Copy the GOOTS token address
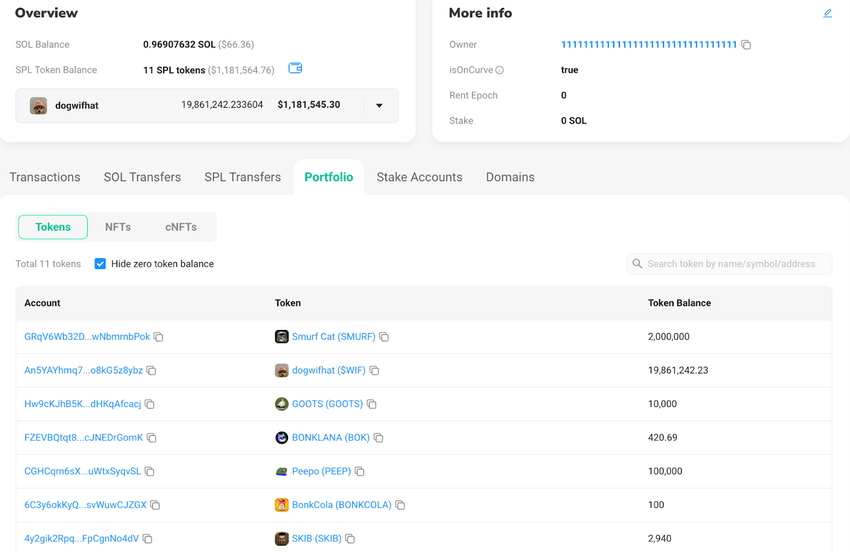850x552 pixels. coord(372,404)
